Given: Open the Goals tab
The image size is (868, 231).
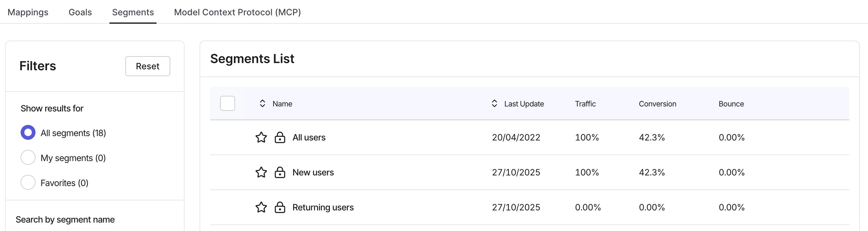Looking at the screenshot, I should coord(80,12).
